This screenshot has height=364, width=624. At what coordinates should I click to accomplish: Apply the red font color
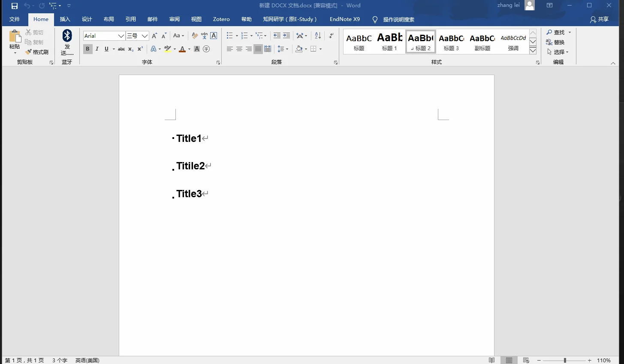182,49
